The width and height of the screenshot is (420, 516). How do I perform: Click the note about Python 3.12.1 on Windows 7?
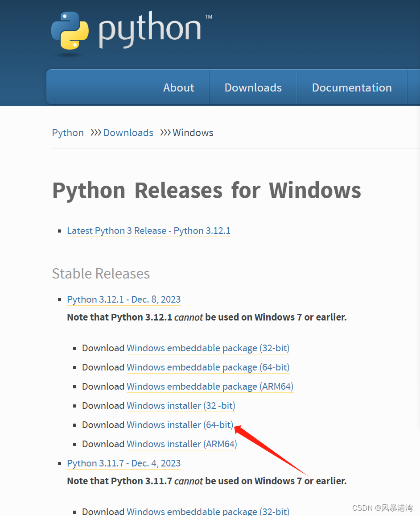pyautogui.click(x=207, y=317)
